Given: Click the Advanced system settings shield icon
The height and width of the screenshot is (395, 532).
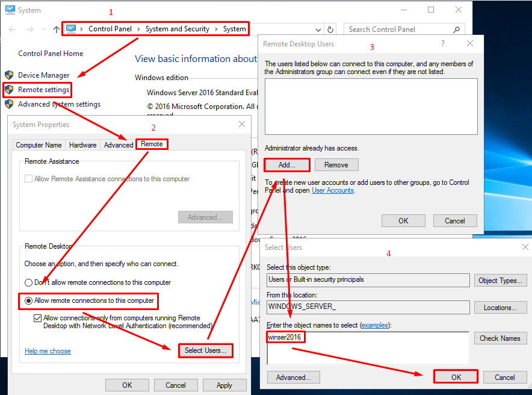Looking at the screenshot, I should [x=9, y=104].
